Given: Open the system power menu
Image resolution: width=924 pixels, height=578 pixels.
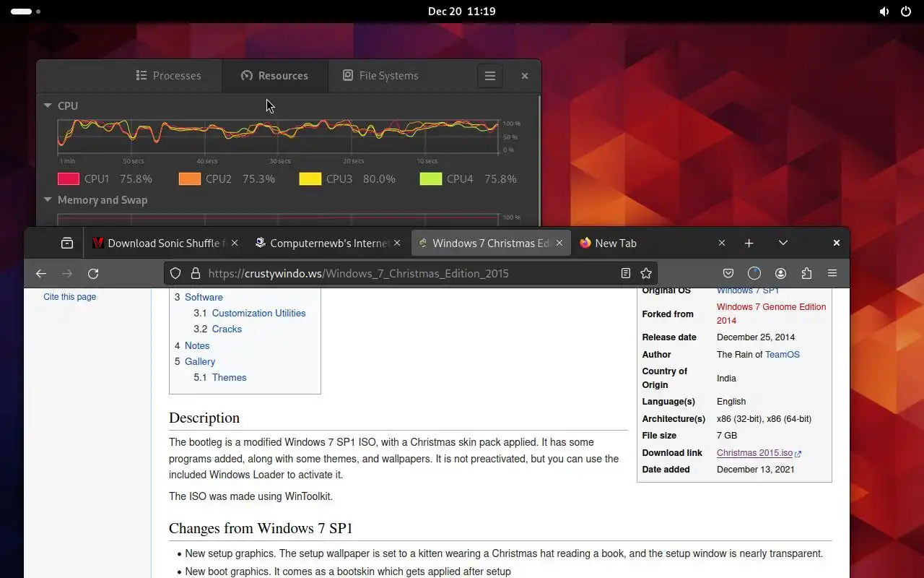Looking at the screenshot, I should [906, 12].
